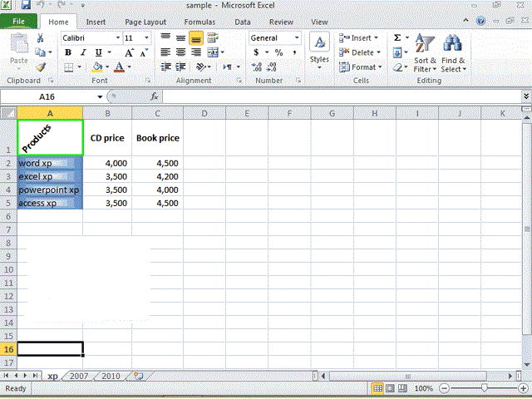Click the Orientation text rotation icon
This screenshot has height=399, width=532.
point(201,66)
